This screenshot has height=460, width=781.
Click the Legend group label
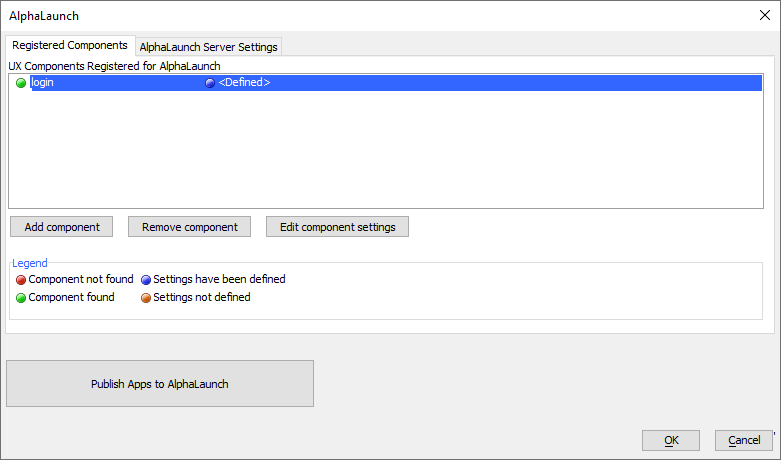click(30, 263)
